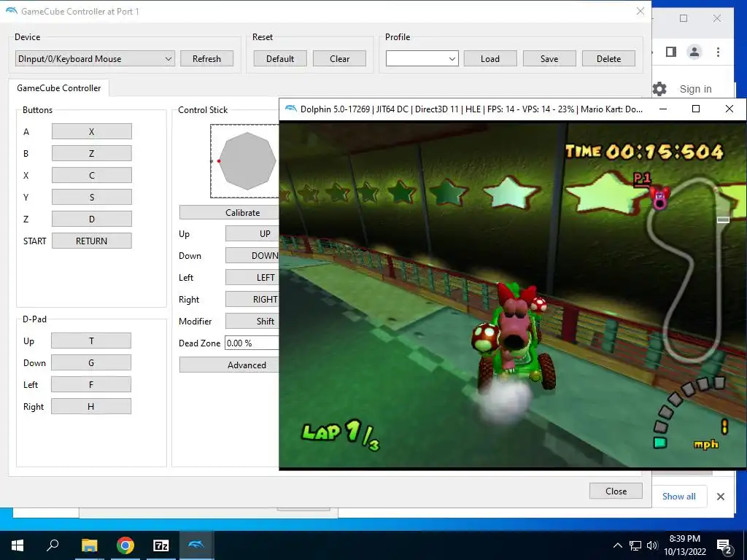
Task: Minimize the Dolphin game window
Action: coord(662,109)
